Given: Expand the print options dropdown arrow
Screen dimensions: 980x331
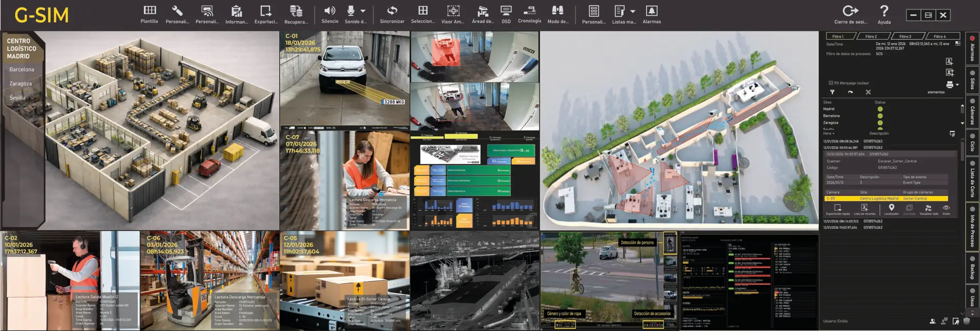Looking at the screenshot, I should click(957, 85).
